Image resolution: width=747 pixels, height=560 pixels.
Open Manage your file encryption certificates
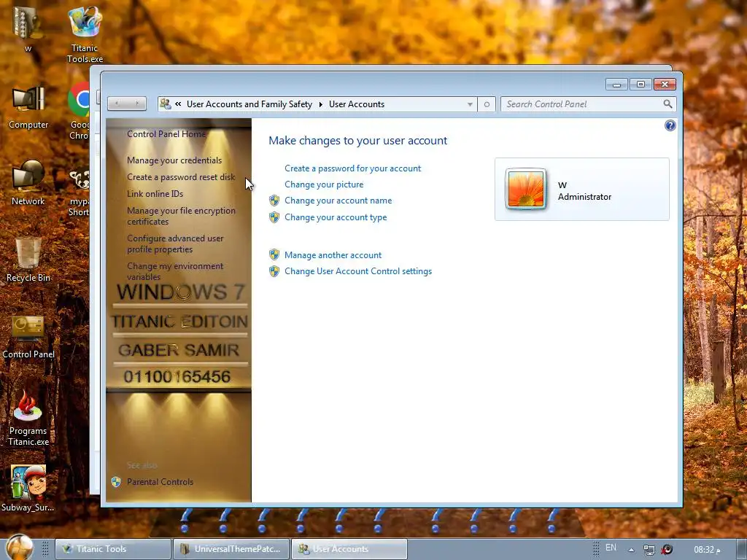point(181,216)
